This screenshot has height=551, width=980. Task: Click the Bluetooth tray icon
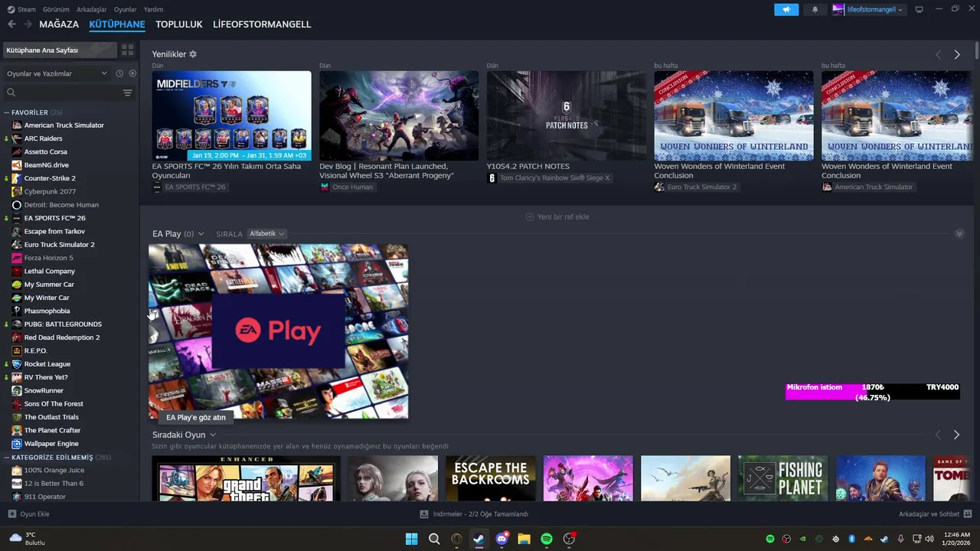[851, 539]
